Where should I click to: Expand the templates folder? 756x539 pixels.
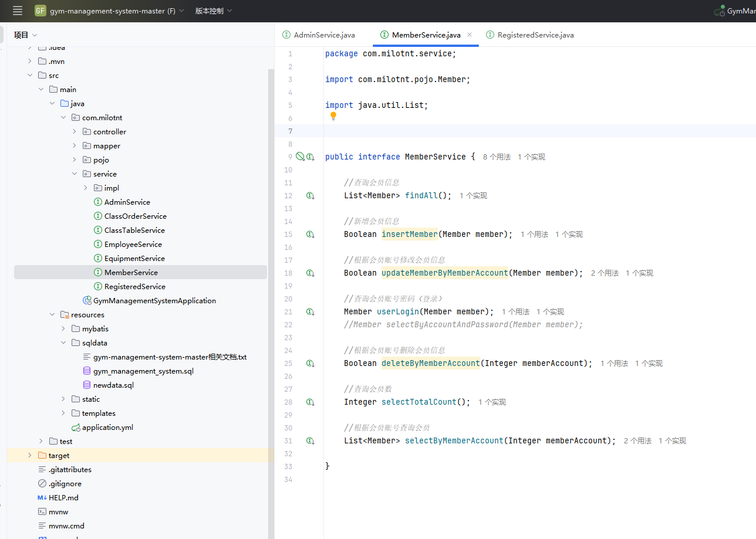(63, 413)
